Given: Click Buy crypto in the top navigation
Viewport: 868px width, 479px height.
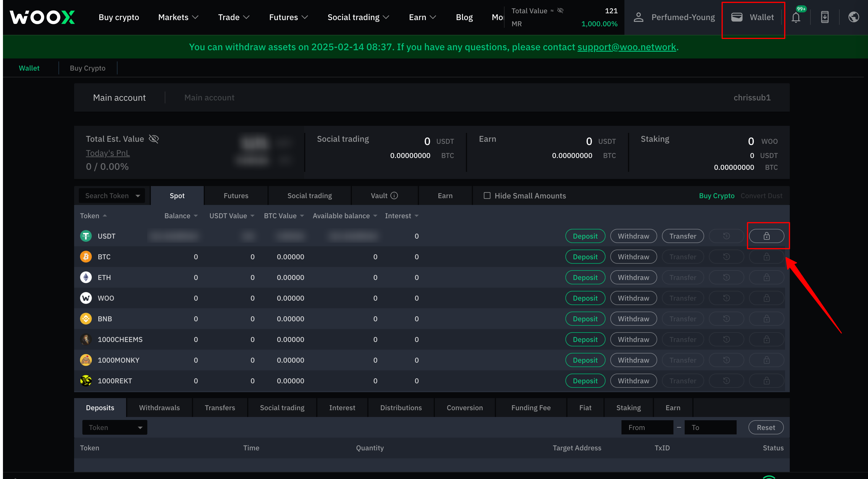Looking at the screenshot, I should [x=119, y=17].
